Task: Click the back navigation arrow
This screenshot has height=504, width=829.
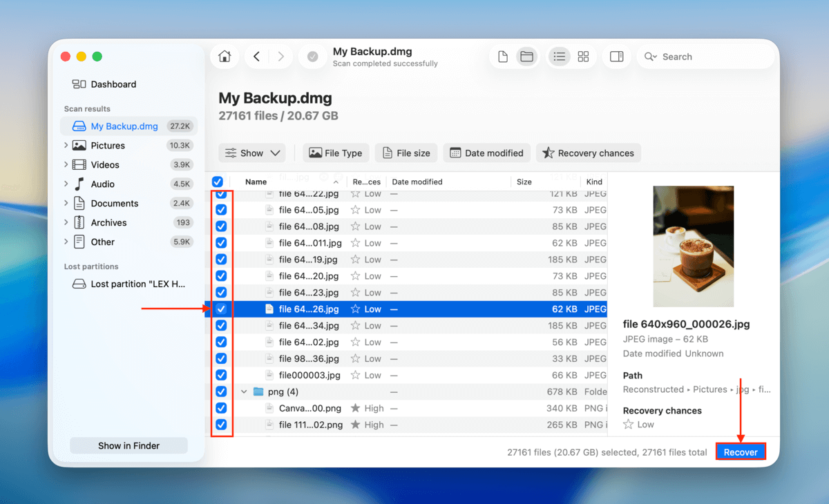Action: (x=256, y=56)
